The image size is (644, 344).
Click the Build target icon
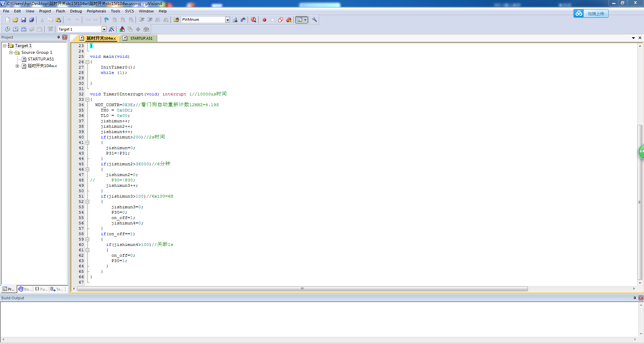15,29
